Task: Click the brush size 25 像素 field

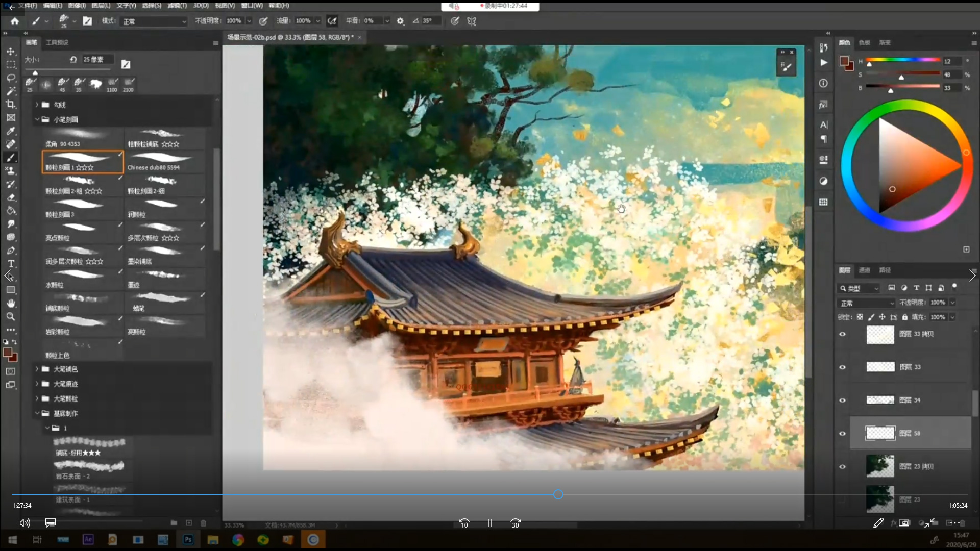Action: click(x=97, y=60)
